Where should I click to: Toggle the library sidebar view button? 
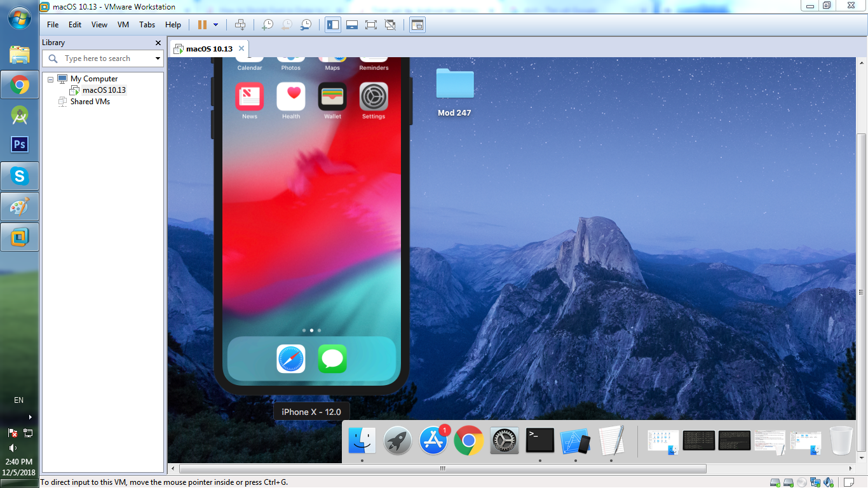333,25
